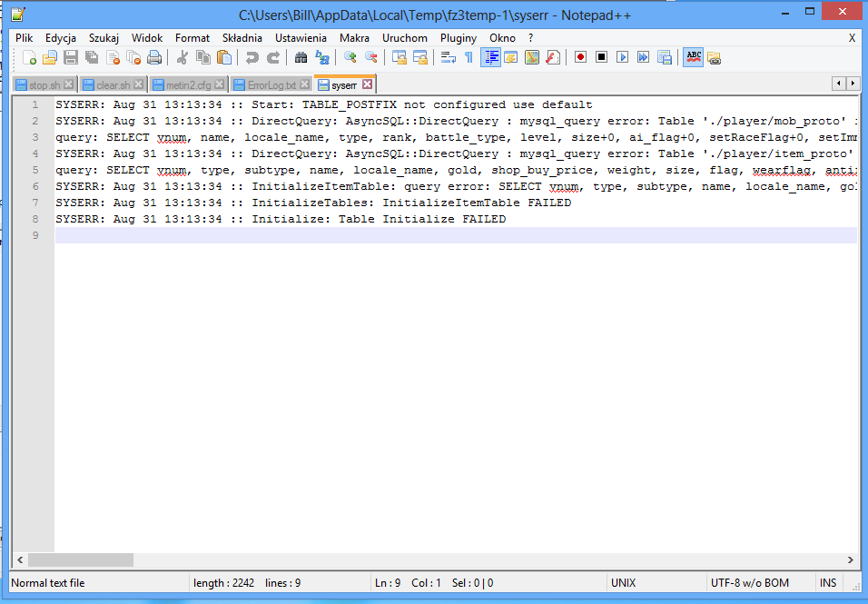Open user-defined language dialog icon
Image resolution: width=868 pixels, height=604 pixels.
[x=511, y=57]
